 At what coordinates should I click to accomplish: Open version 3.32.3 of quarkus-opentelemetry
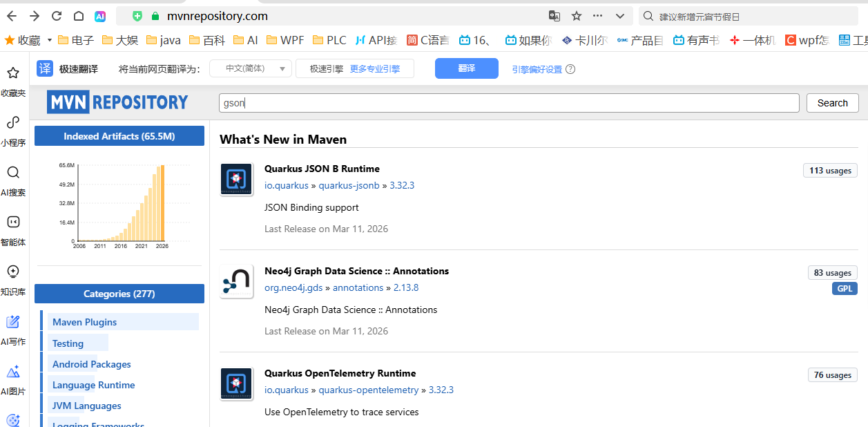click(x=441, y=390)
